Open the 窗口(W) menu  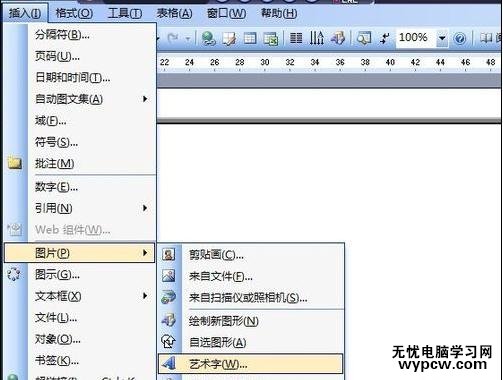226,13
